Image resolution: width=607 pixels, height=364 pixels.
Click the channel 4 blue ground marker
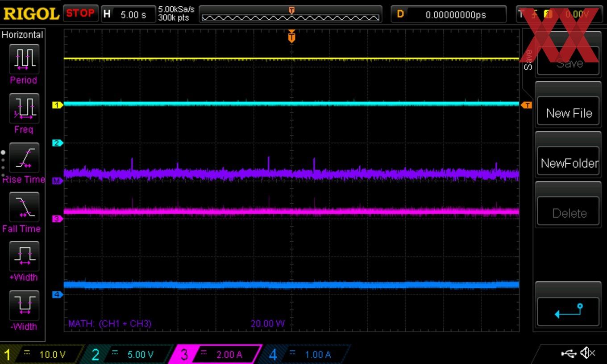[x=58, y=294]
